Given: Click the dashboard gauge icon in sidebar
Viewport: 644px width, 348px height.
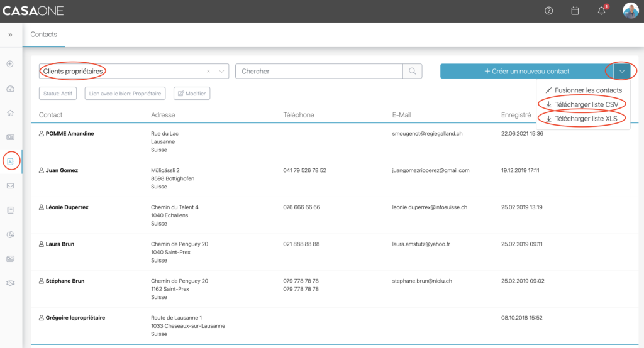Looking at the screenshot, I should click(11, 89).
